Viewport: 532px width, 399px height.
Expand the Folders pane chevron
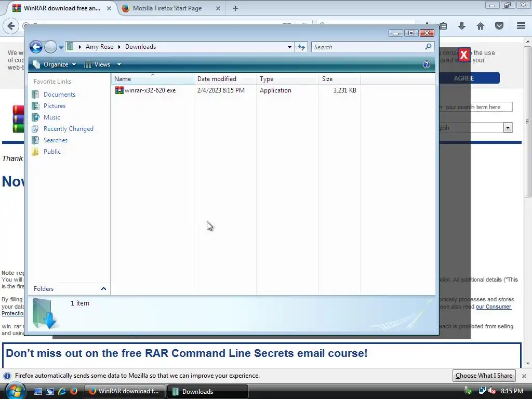103,289
